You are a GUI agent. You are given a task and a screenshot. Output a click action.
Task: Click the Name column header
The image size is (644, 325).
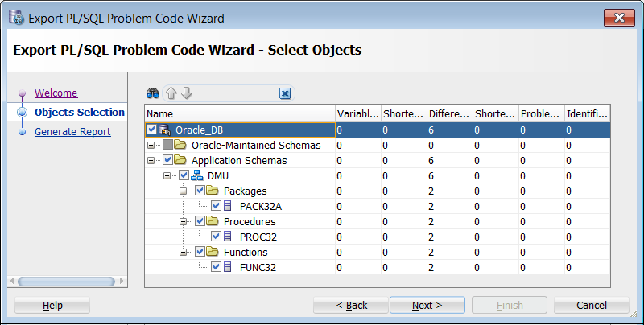(x=240, y=114)
